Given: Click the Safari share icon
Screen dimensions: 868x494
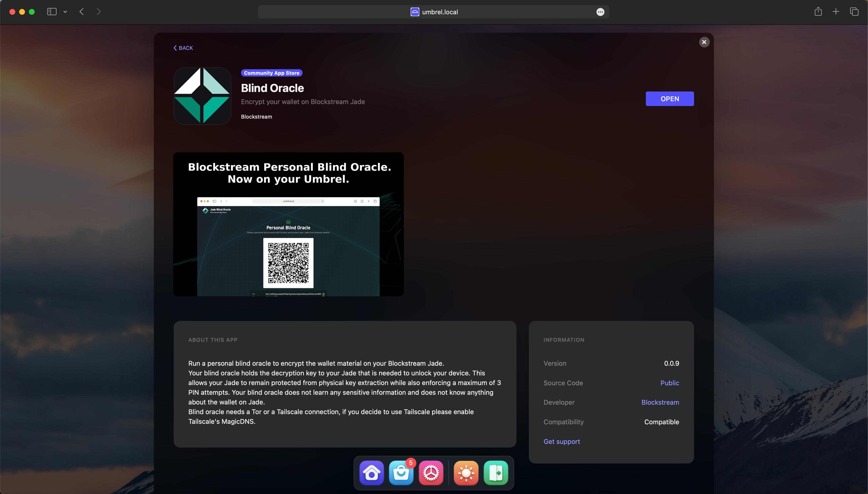Looking at the screenshot, I should pos(818,12).
